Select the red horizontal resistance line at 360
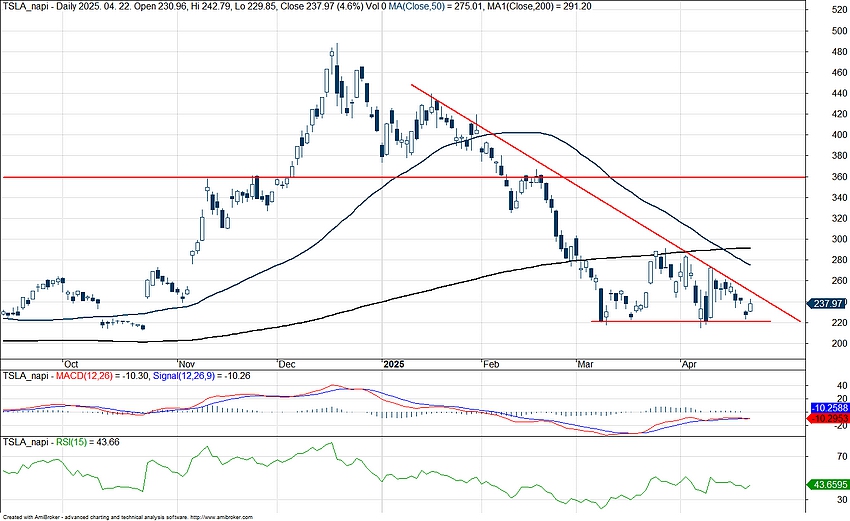850x521 pixels. point(404,177)
